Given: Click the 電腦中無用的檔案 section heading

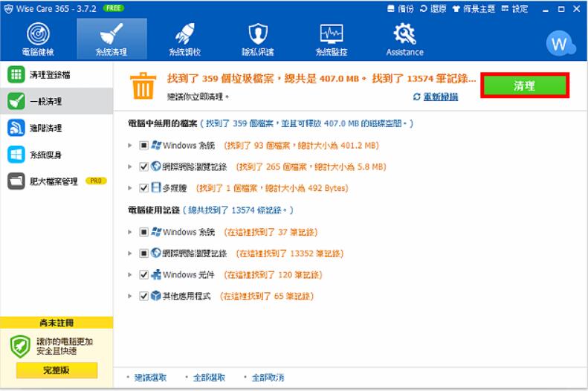Looking at the screenshot, I should [x=162, y=123].
